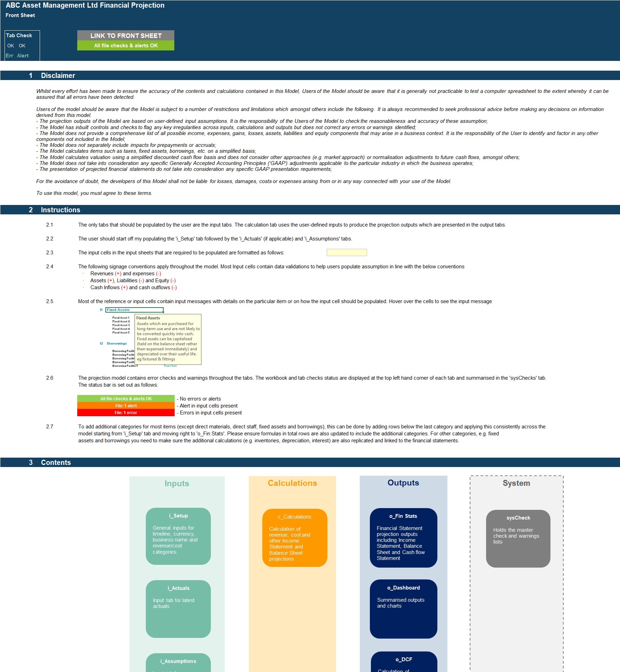The width and height of the screenshot is (620, 672).
Task: Select the Disclaimer section header
Action: click(x=310, y=76)
